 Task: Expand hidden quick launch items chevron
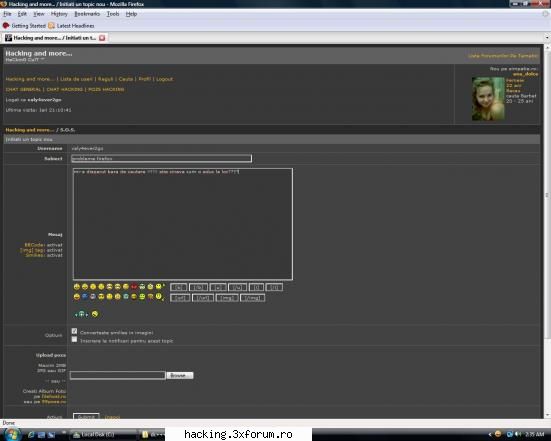click(x=64, y=432)
